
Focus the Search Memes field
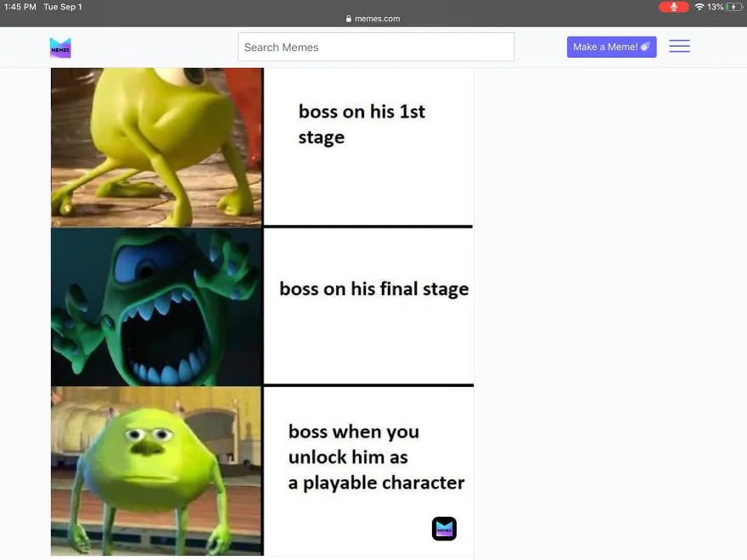point(376,48)
